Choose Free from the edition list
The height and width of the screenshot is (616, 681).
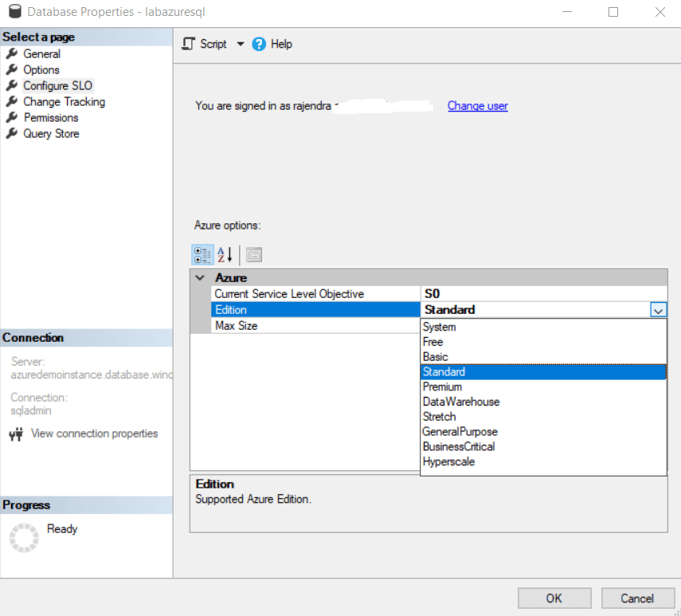tap(543, 342)
